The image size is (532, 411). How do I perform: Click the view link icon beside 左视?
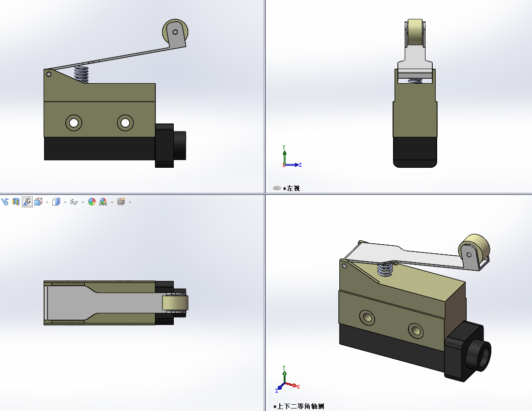coord(277,188)
